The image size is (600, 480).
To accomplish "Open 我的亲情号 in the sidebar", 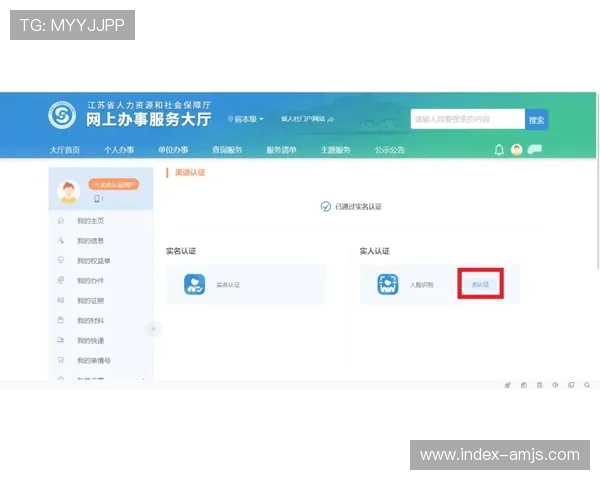I will (x=94, y=360).
